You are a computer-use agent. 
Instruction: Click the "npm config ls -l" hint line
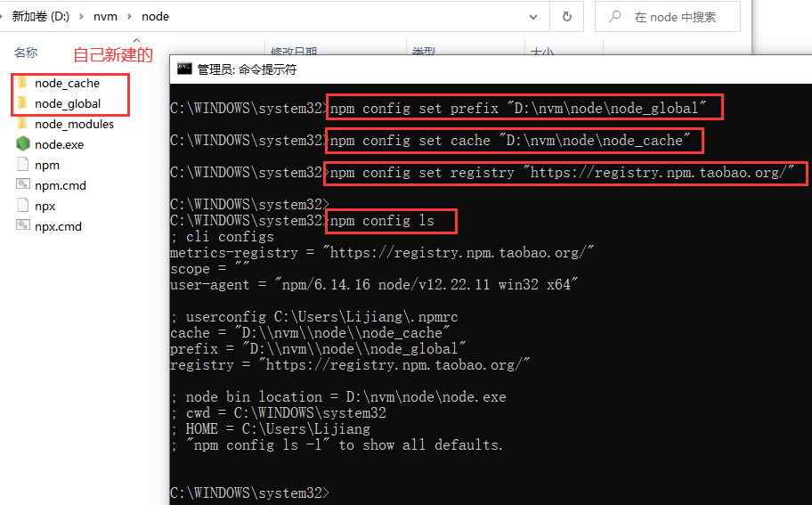click(x=336, y=445)
